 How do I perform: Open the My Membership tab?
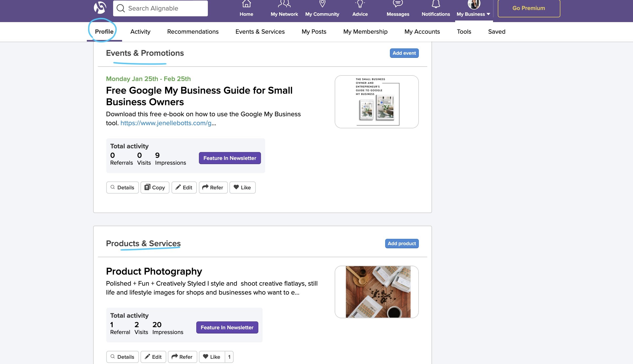click(365, 32)
